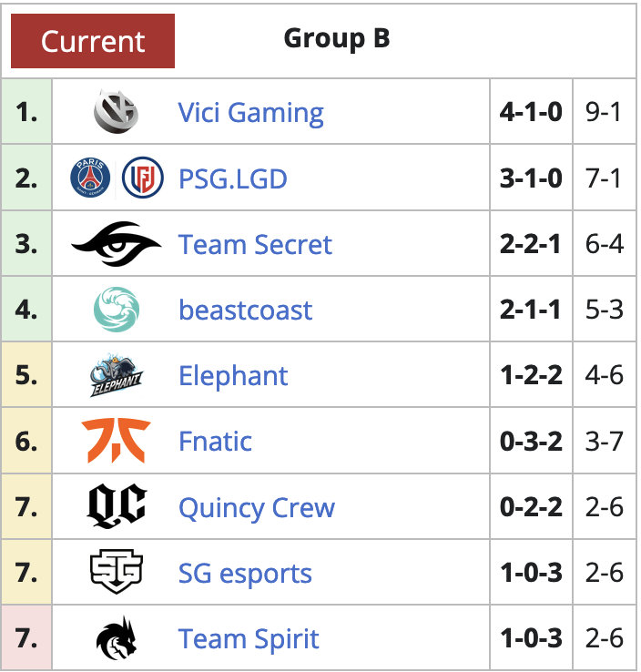Click the Quincy Crew QC logo
641x672 pixels.
pos(117,506)
